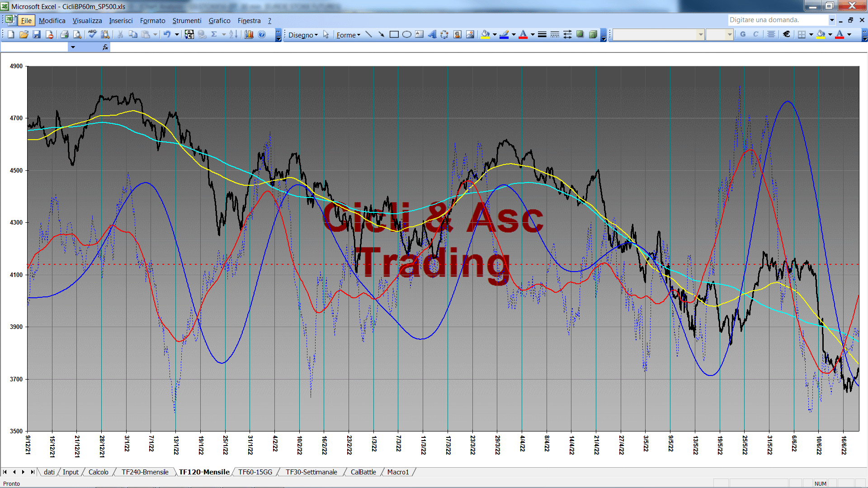Insert Clip Art icon
Image resolution: width=868 pixels, height=488 pixels.
[458, 35]
